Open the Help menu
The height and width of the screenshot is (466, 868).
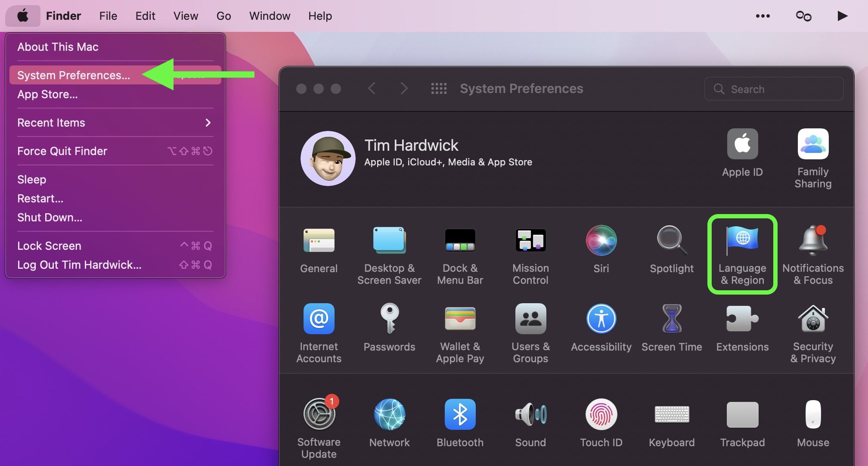click(x=320, y=16)
